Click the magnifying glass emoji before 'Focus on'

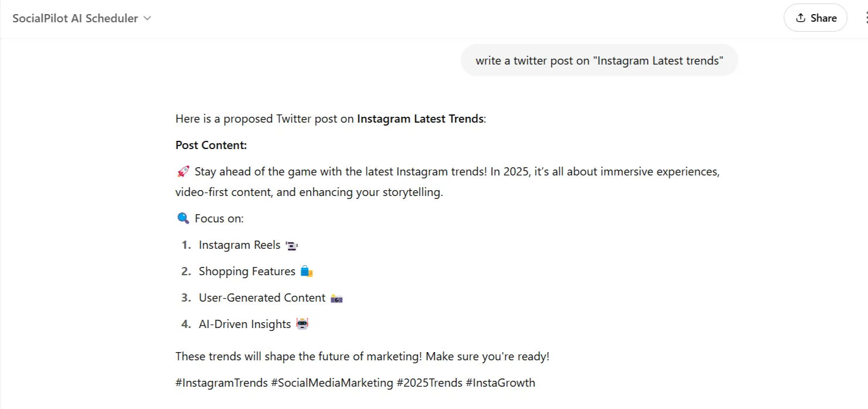[183, 218]
